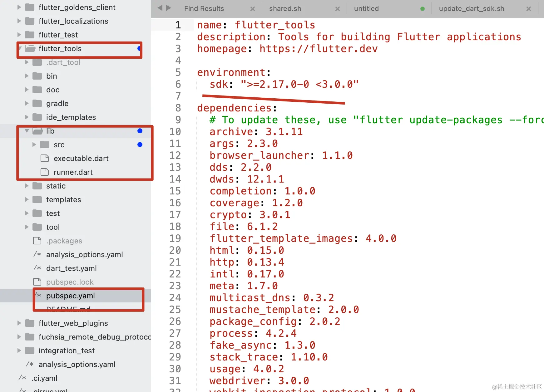Click the src folder icon
This screenshot has height=392, width=544.
[45, 145]
